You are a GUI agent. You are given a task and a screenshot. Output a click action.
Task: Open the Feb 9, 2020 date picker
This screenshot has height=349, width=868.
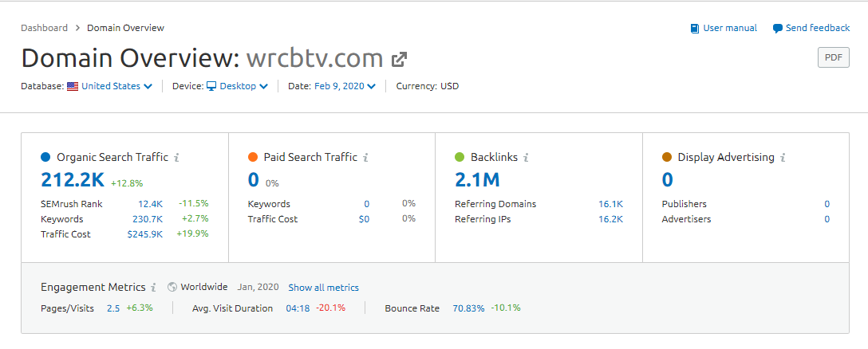(344, 86)
